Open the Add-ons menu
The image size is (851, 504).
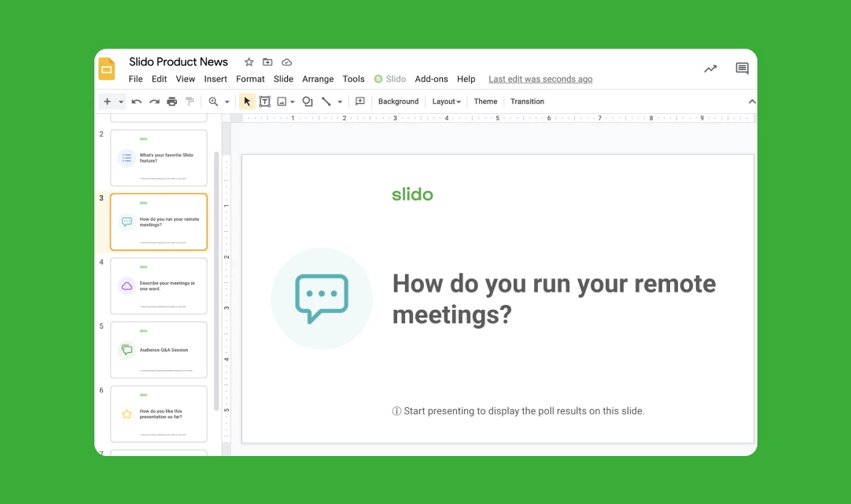point(432,79)
